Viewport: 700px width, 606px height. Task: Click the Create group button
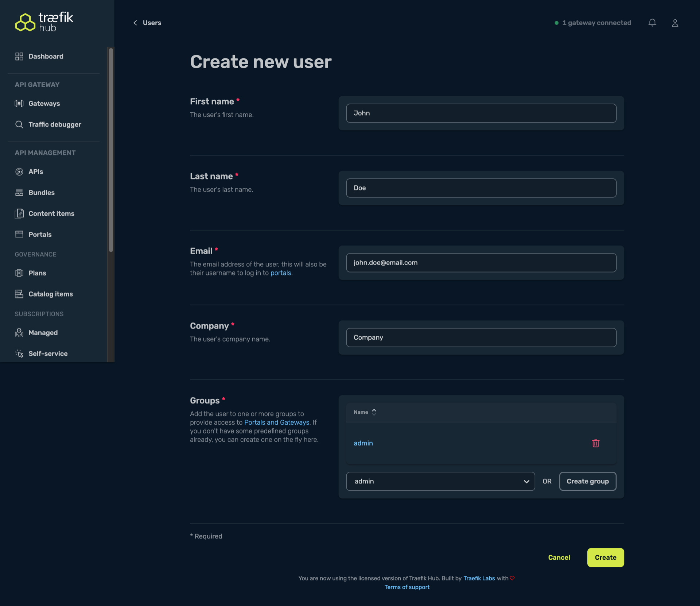pos(588,481)
